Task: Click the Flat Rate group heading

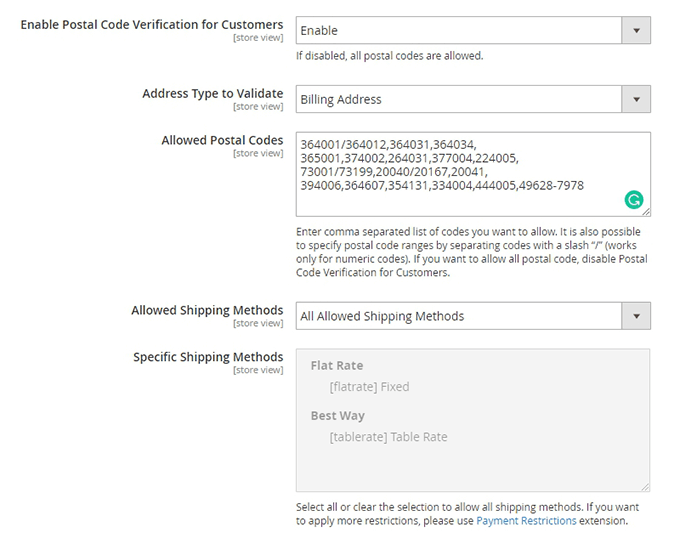Action: coord(337,366)
